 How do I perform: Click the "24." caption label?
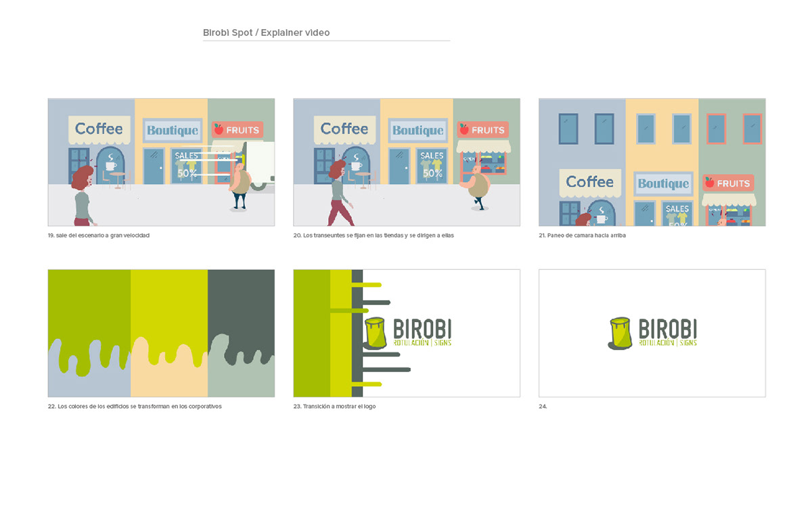543,407
